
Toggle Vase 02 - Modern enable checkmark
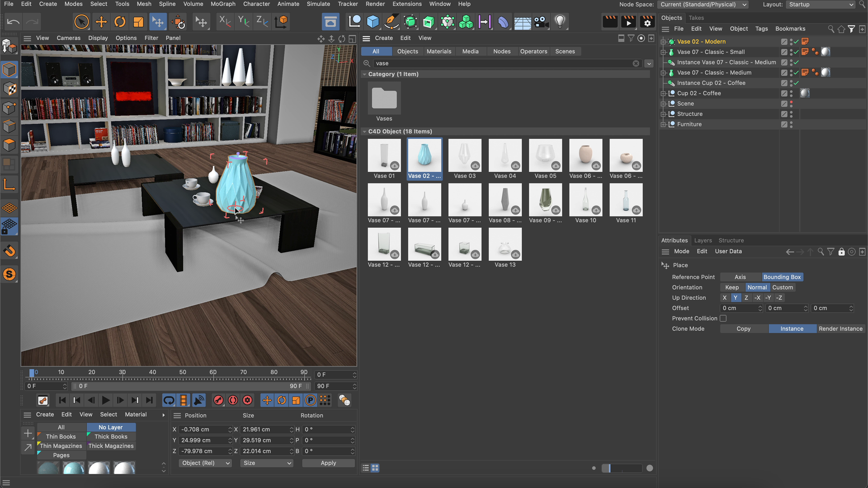(x=796, y=42)
